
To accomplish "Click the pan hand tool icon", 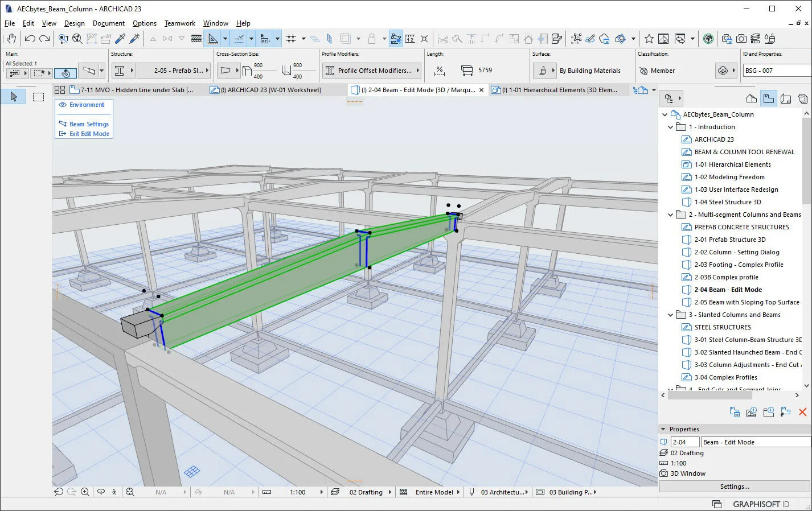I will point(11,39).
